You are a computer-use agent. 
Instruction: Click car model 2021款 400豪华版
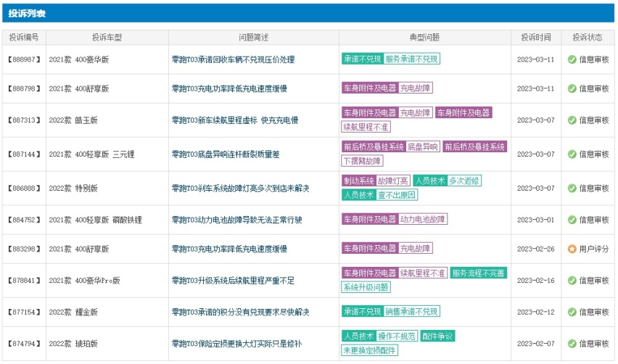[x=79, y=59]
